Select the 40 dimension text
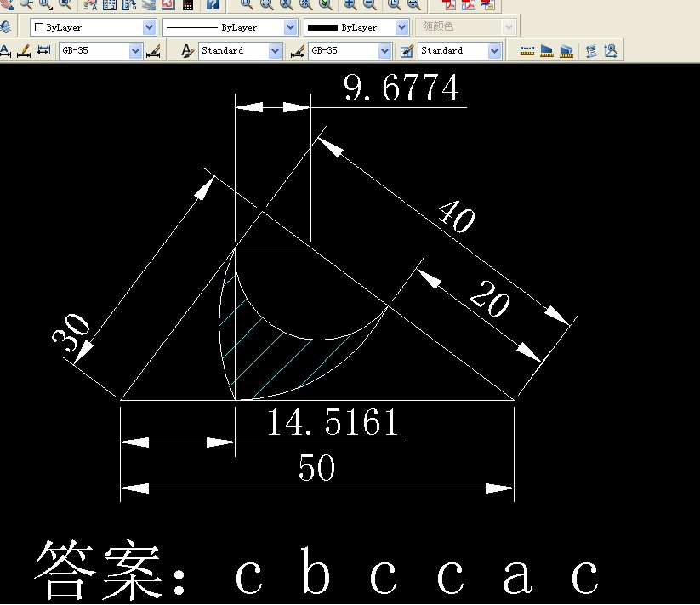700x605 pixels. click(456, 216)
